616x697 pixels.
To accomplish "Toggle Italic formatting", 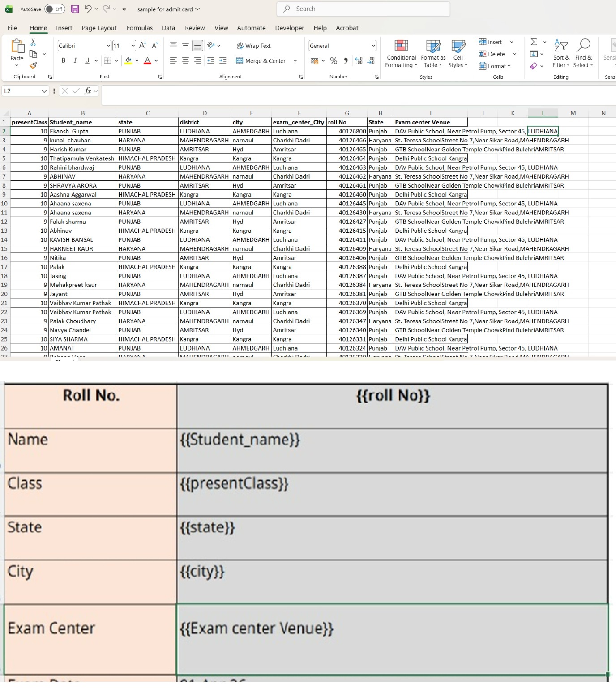I will (75, 60).
